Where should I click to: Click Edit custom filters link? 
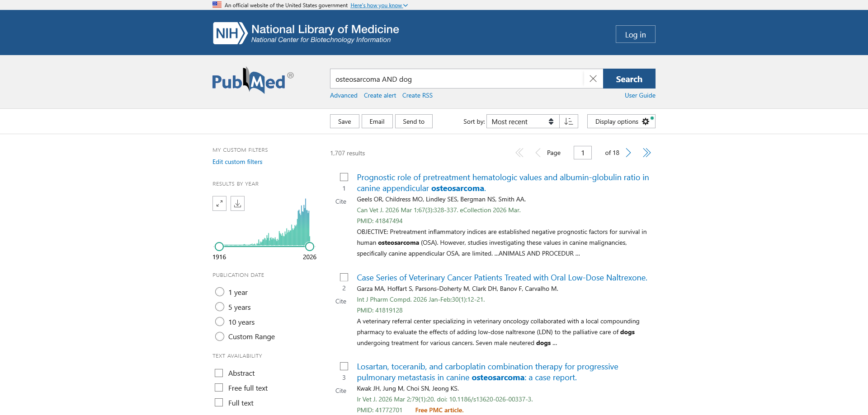click(x=237, y=162)
